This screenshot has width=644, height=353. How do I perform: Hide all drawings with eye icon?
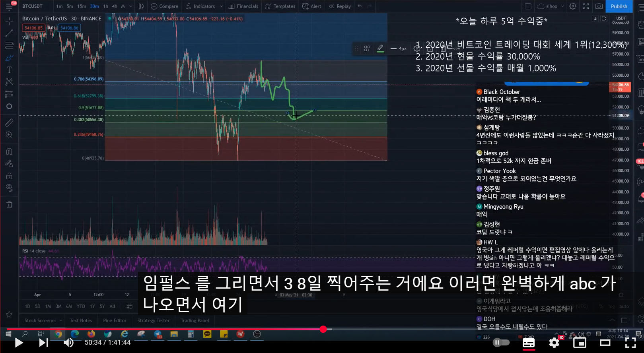click(x=9, y=188)
